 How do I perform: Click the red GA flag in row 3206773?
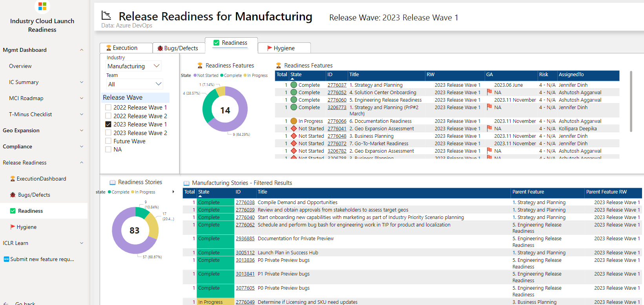(489, 107)
